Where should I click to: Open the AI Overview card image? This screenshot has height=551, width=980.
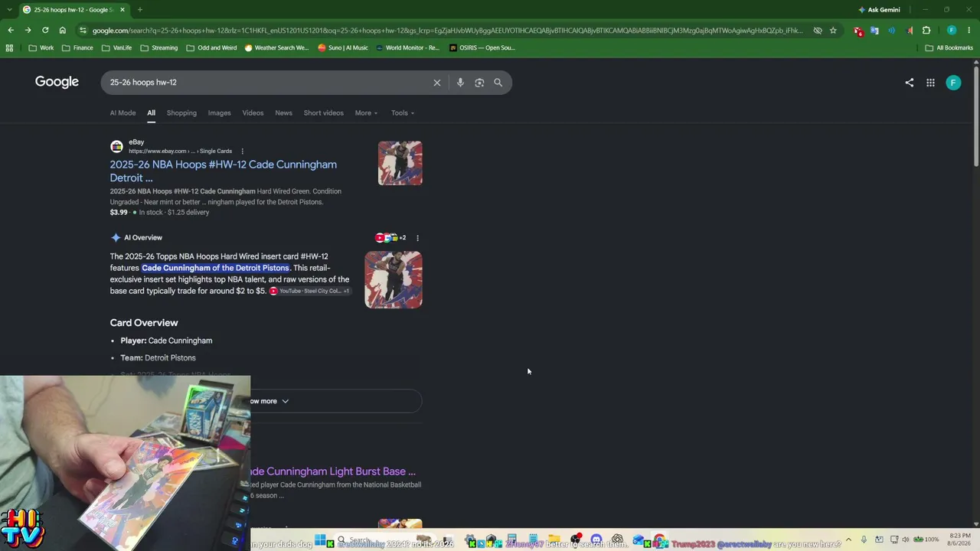click(394, 280)
